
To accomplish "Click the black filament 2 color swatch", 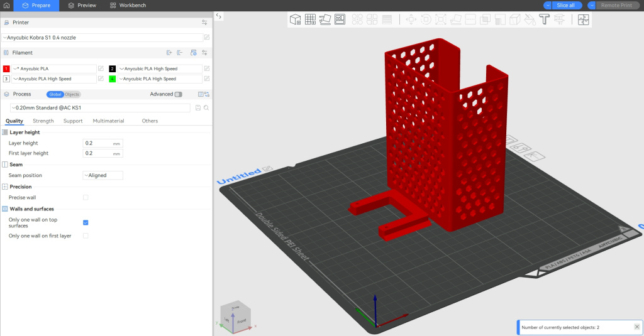I will pyautogui.click(x=112, y=68).
